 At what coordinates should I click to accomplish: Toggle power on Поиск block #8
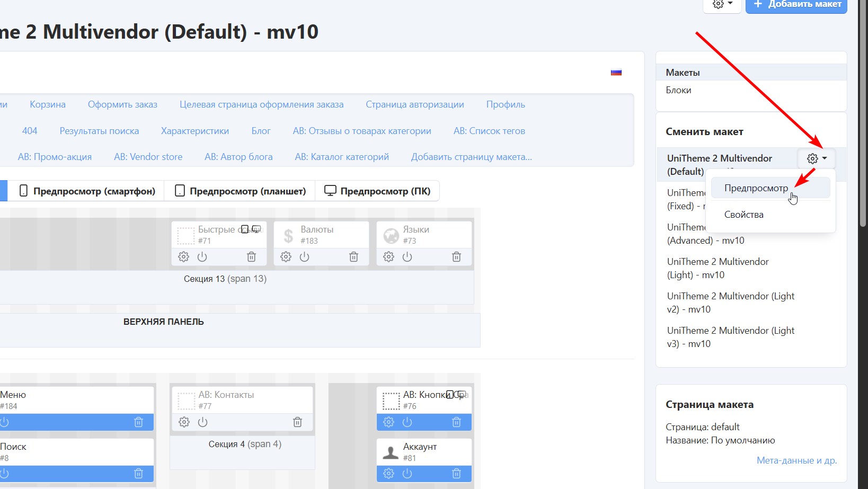pos(5,474)
